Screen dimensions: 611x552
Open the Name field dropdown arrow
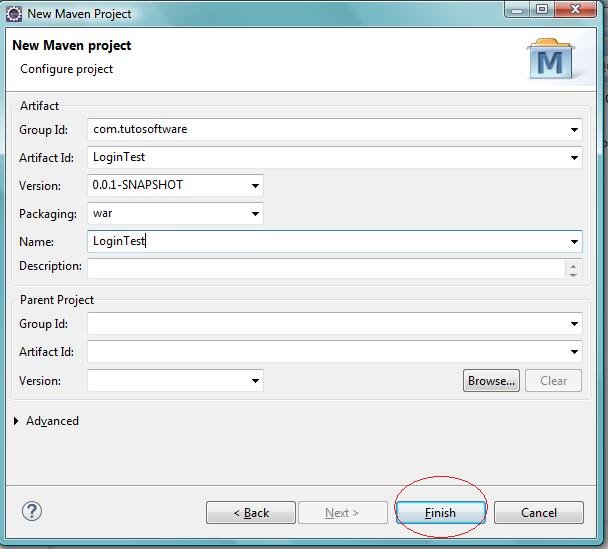click(x=574, y=242)
